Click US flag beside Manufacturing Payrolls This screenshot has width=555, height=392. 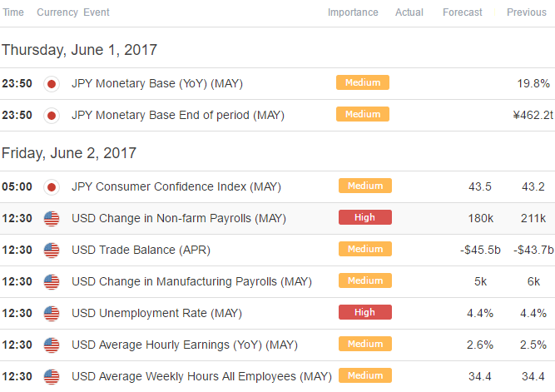52,282
